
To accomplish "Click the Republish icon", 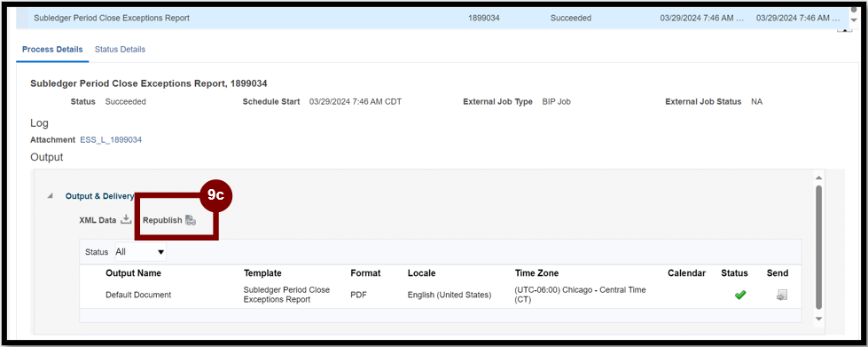I will pos(191,220).
